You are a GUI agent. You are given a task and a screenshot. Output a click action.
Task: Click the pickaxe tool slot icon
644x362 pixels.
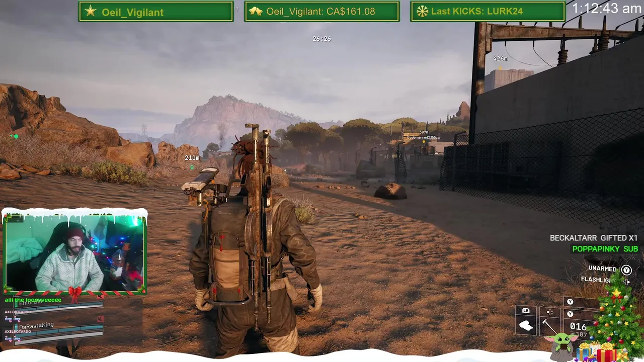[x=549, y=327]
